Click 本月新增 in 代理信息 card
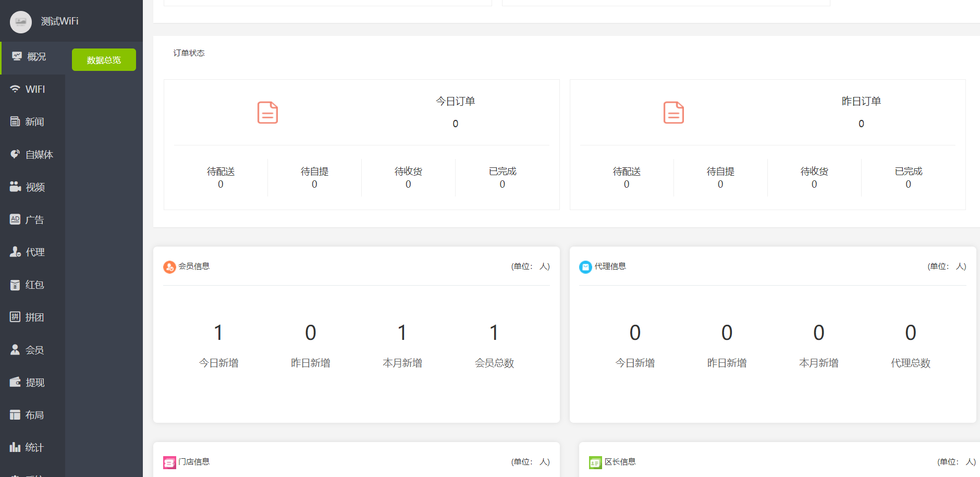 coord(818,363)
